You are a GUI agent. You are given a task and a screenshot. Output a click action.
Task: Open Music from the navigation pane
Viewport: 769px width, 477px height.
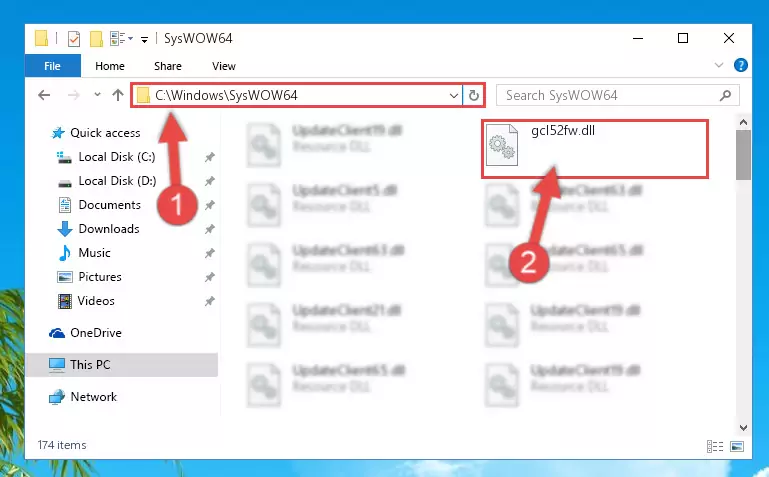[x=94, y=253]
